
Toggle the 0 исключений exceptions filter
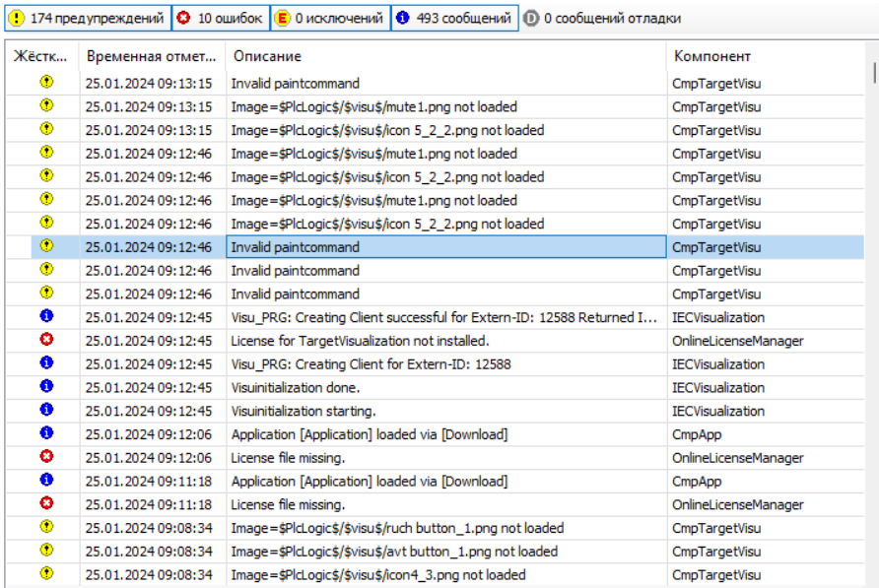[x=330, y=19]
